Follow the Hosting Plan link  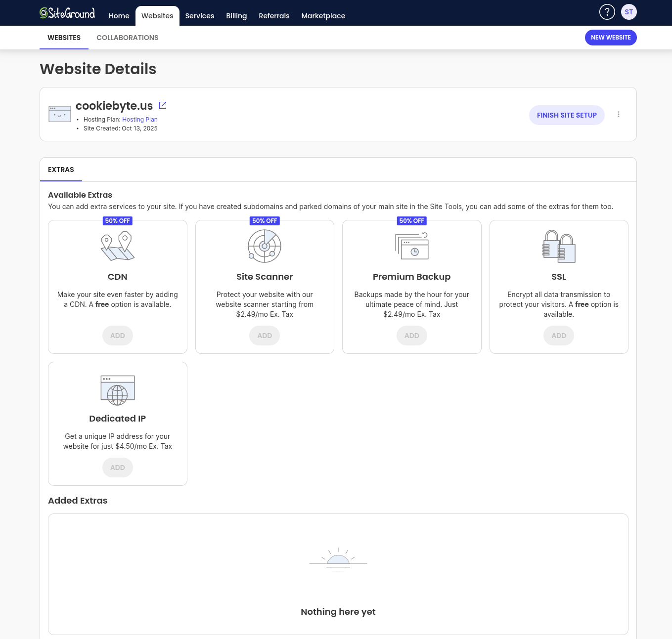[139, 120]
